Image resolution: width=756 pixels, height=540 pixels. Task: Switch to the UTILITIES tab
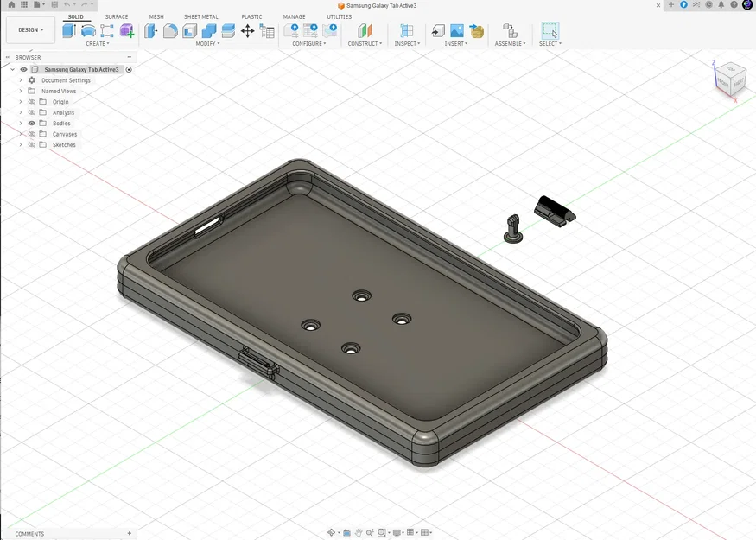339,16
